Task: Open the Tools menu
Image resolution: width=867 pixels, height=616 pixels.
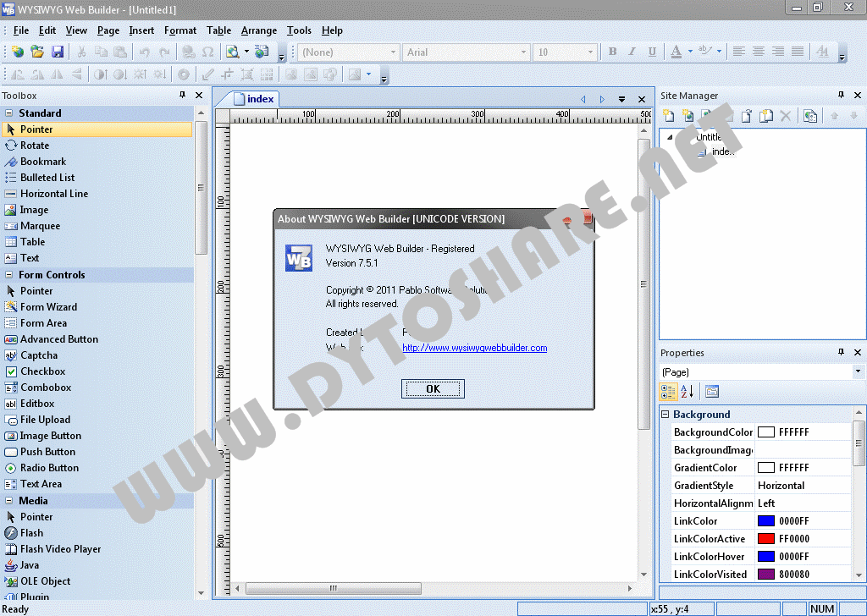Action: coord(299,30)
